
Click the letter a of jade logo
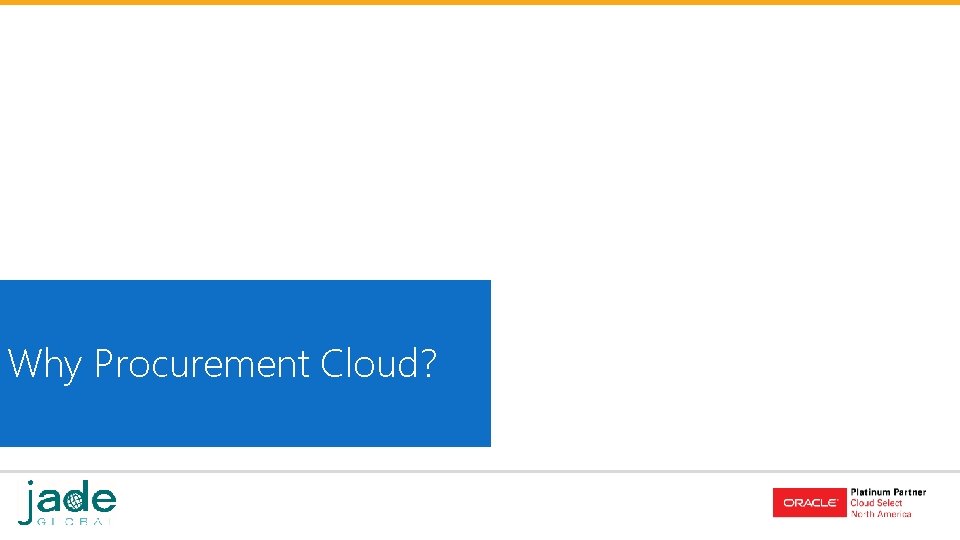(x=48, y=501)
